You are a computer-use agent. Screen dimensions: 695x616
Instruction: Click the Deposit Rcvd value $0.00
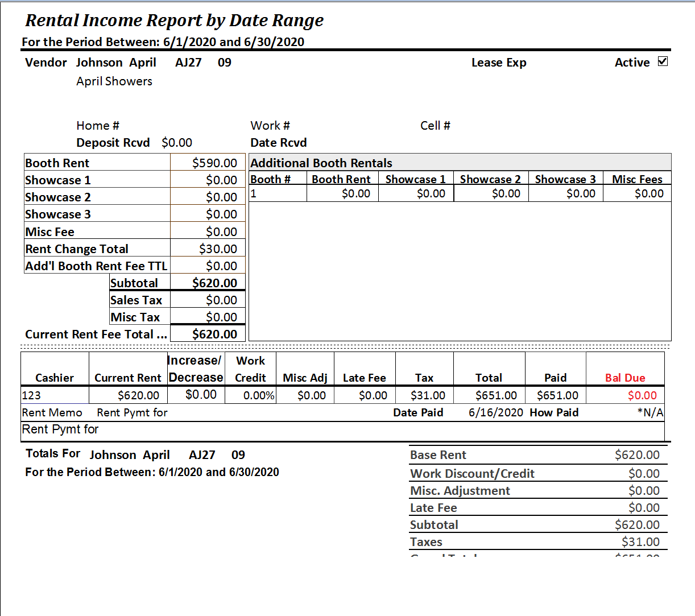tap(177, 143)
